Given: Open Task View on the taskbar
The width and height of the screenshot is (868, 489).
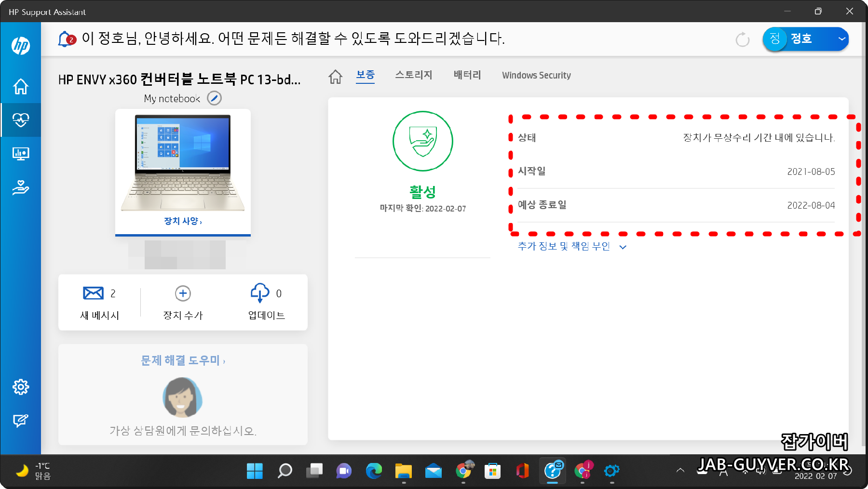Looking at the screenshot, I should [314, 471].
